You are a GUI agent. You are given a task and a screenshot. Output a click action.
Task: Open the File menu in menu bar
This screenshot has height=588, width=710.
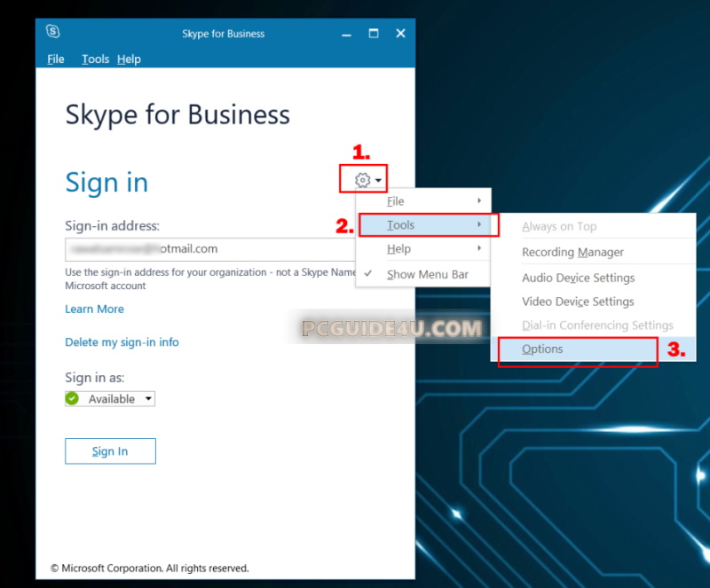pos(56,59)
